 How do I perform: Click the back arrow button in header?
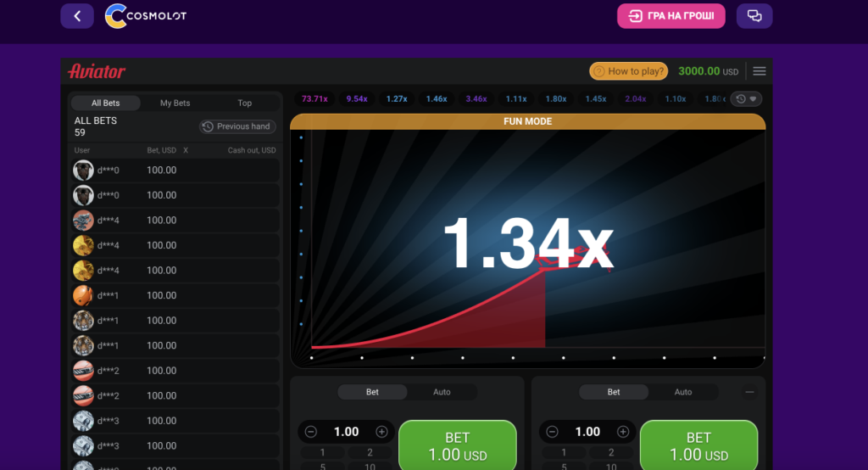(x=77, y=16)
